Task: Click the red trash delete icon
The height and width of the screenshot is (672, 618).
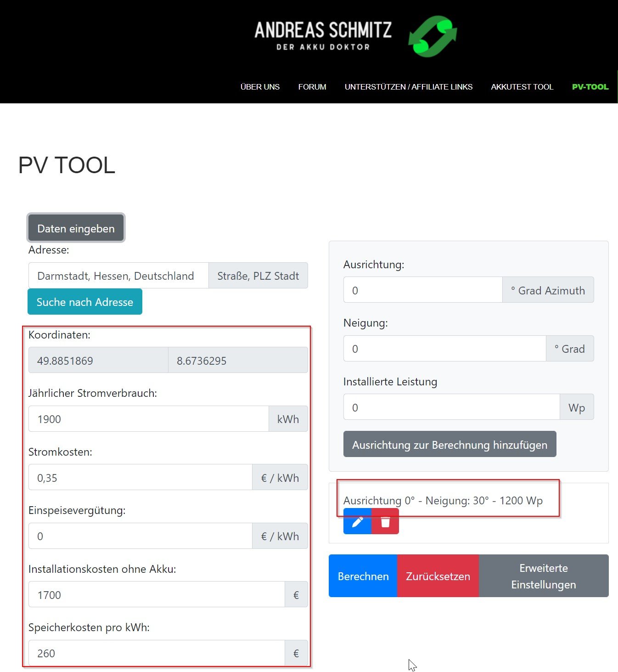Action: click(x=385, y=522)
